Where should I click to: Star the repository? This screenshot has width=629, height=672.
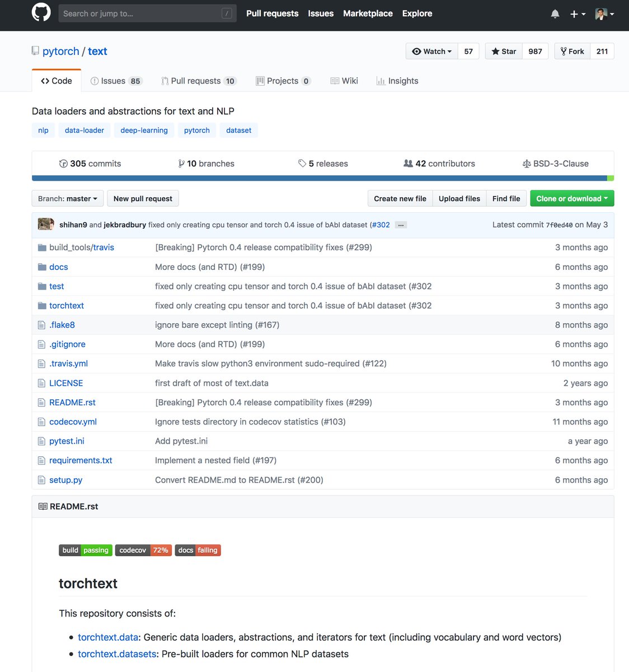click(504, 52)
